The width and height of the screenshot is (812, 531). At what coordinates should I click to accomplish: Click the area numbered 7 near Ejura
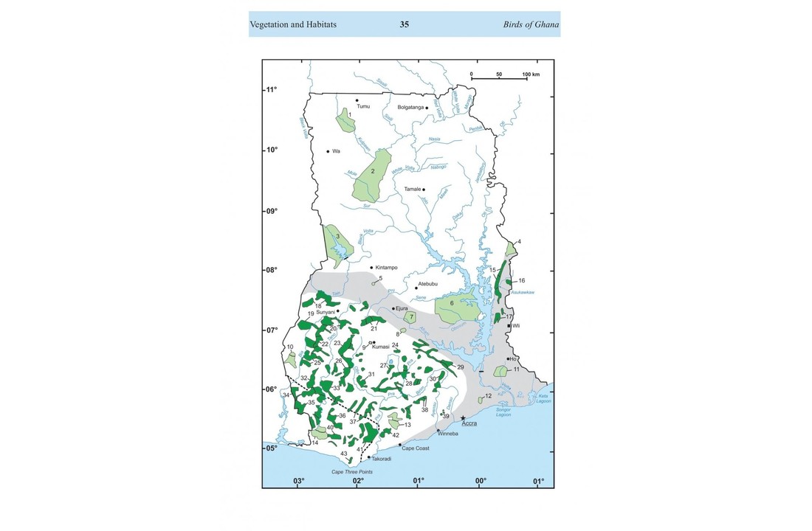(411, 316)
